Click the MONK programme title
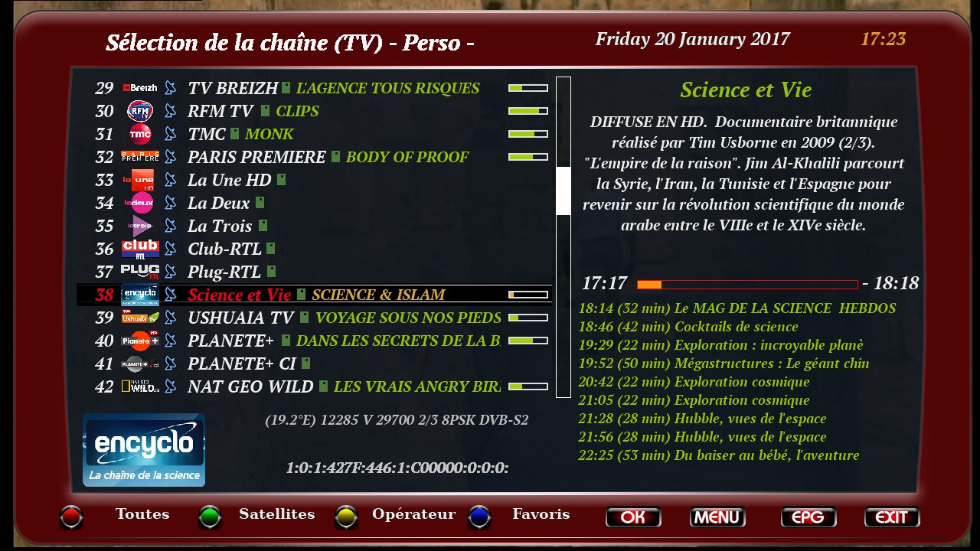This screenshot has height=551, width=980. coord(269,134)
